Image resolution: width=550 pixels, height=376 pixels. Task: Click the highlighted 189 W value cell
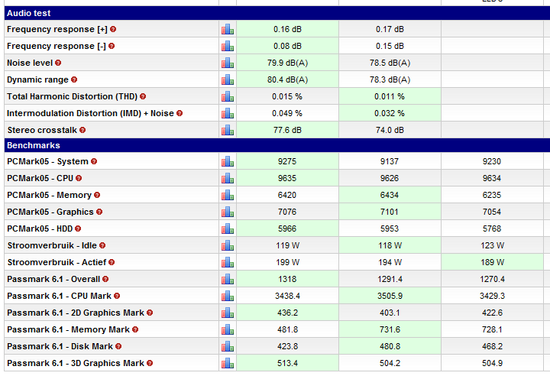coord(492,262)
